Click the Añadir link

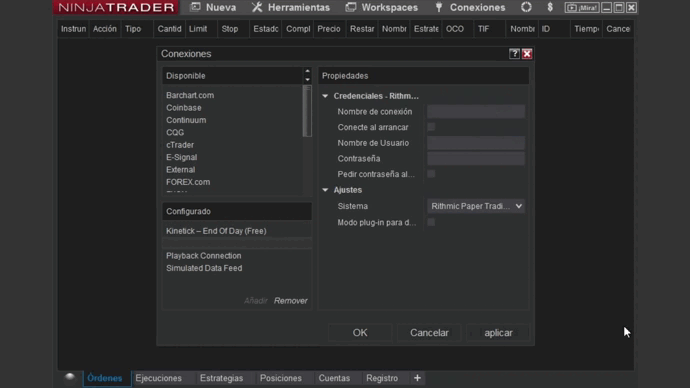(256, 300)
